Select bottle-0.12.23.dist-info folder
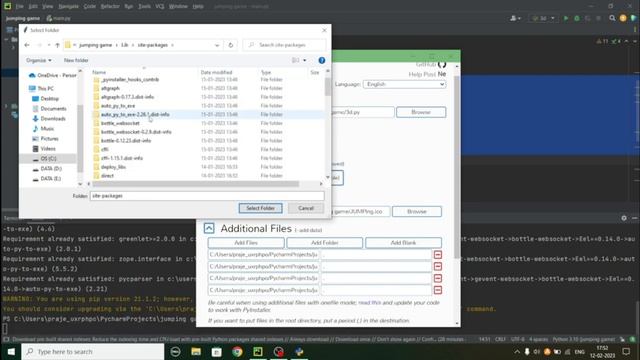Screen dimensions: 640x360 126,140
